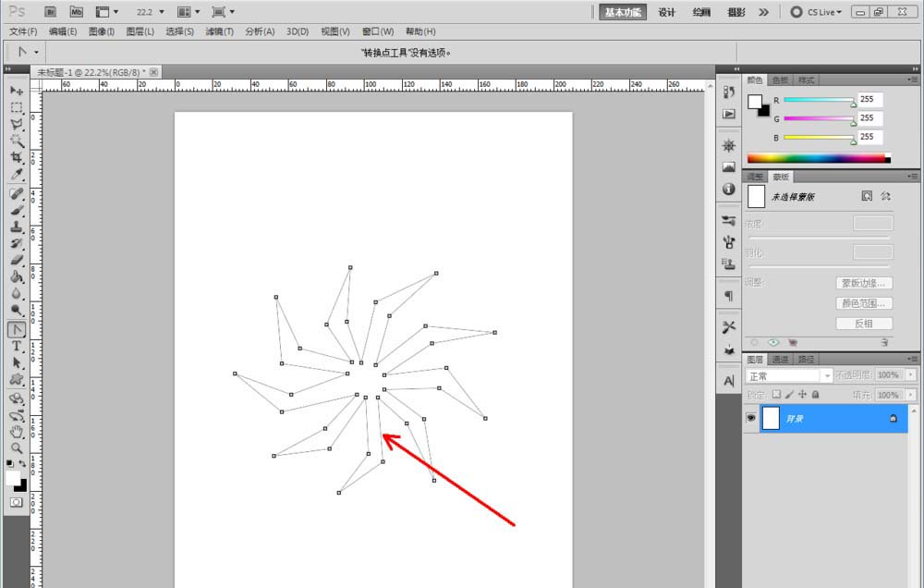Select the Polygonal Lasso tool
The width and height of the screenshot is (924, 588).
[x=17, y=125]
